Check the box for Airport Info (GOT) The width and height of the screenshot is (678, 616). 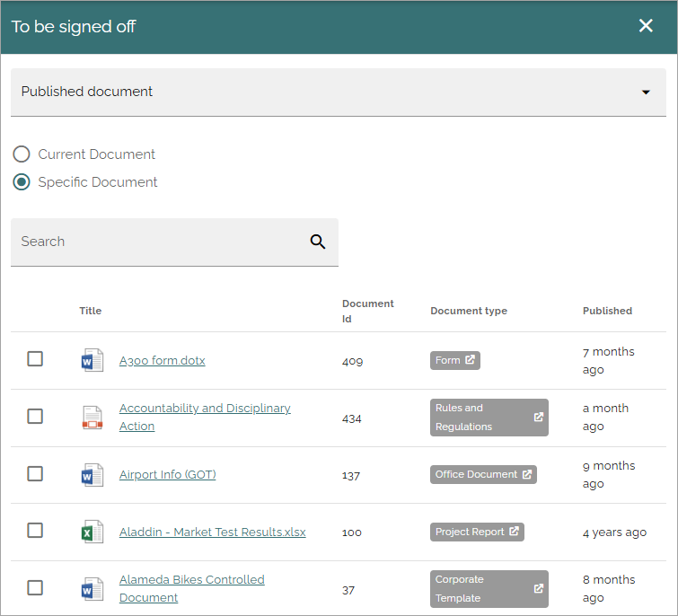click(x=35, y=473)
